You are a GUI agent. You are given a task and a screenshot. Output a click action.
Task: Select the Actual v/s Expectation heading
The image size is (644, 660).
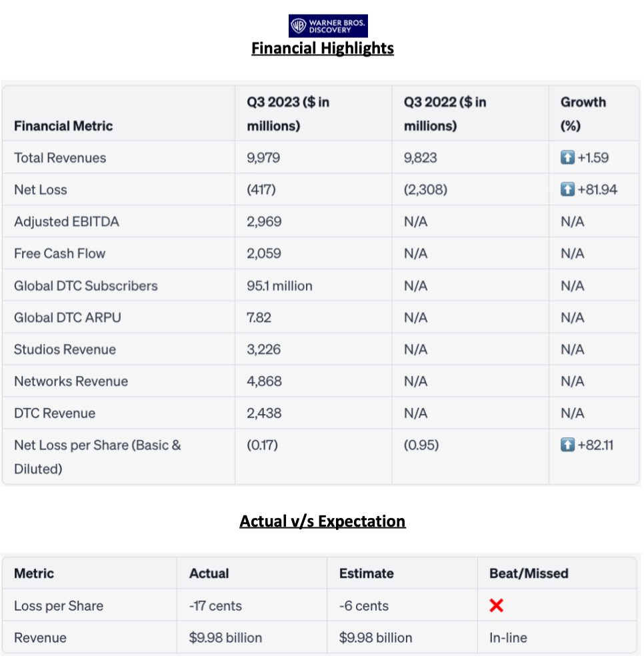coord(322,521)
